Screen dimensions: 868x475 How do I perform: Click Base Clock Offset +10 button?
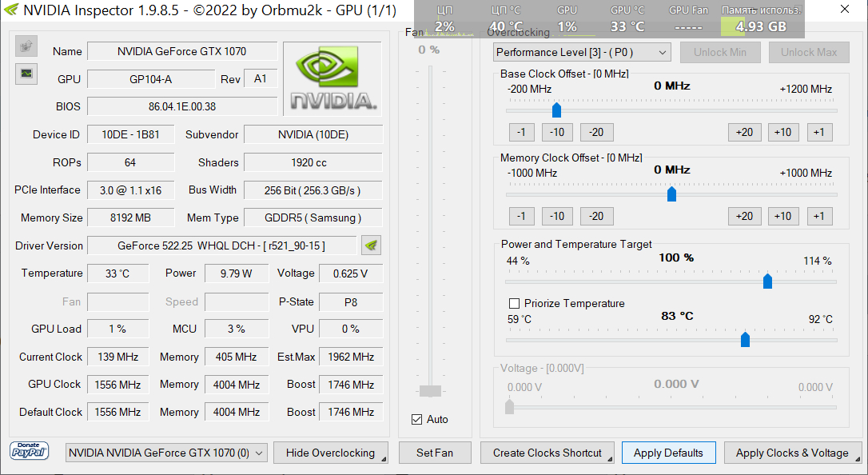782,132
